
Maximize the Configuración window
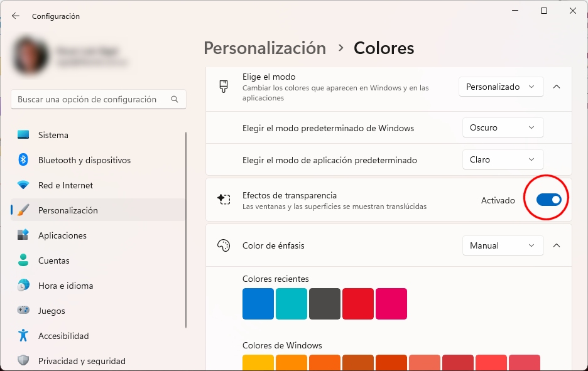544,11
